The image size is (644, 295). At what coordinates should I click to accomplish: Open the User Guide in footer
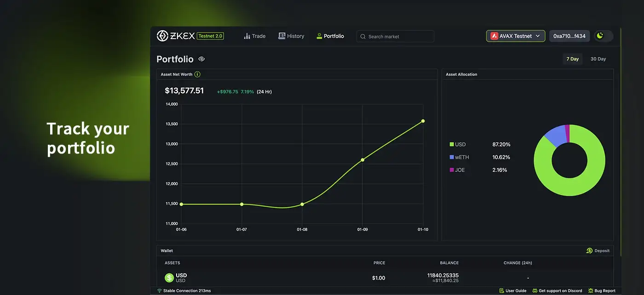[512, 291]
